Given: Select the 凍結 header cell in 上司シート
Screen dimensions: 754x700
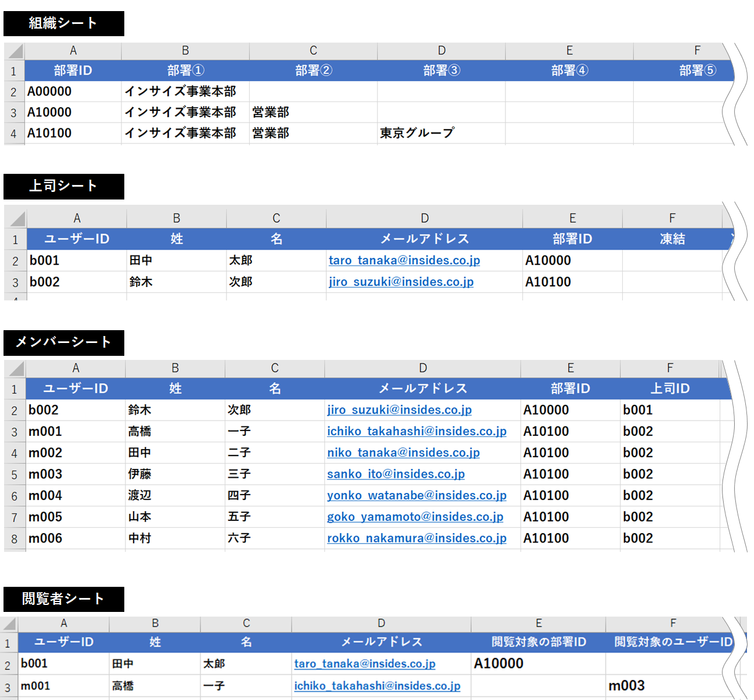Looking at the screenshot, I should [x=672, y=239].
